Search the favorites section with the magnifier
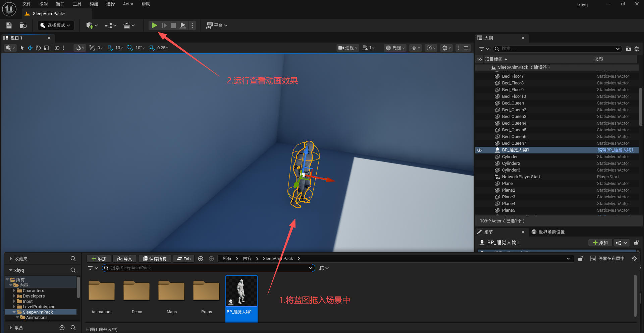Image resolution: width=644 pixels, height=333 pixels. [x=73, y=259]
